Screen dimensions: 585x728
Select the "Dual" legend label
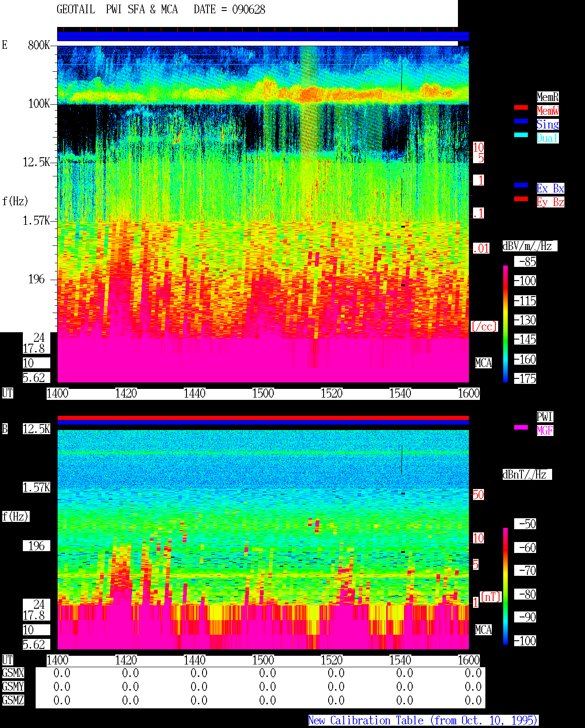(x=548, y=138)
